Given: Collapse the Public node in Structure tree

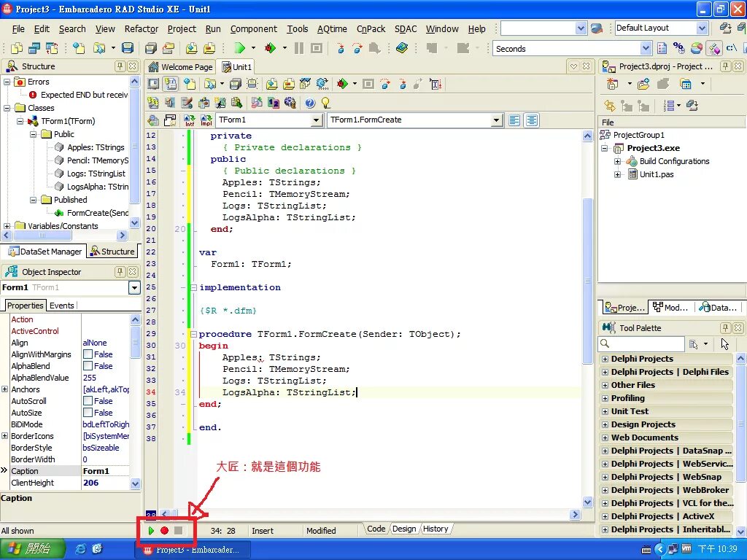Looking at the screenshot, I should click(x=34, y=134).
